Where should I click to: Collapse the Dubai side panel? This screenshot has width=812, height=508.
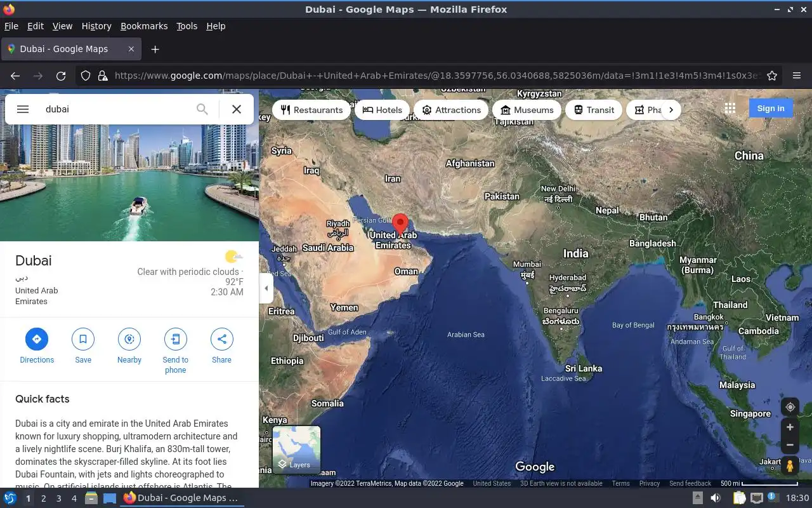coord(266,288)
